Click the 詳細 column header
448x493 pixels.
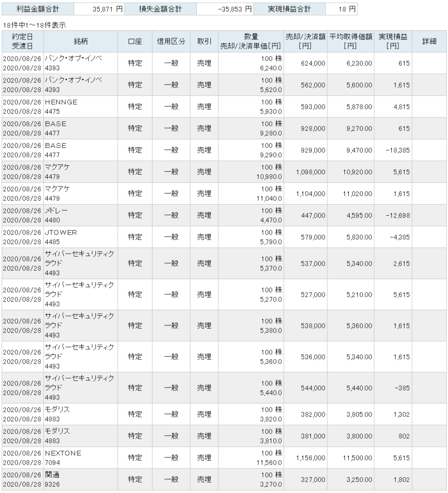(429, 41)
